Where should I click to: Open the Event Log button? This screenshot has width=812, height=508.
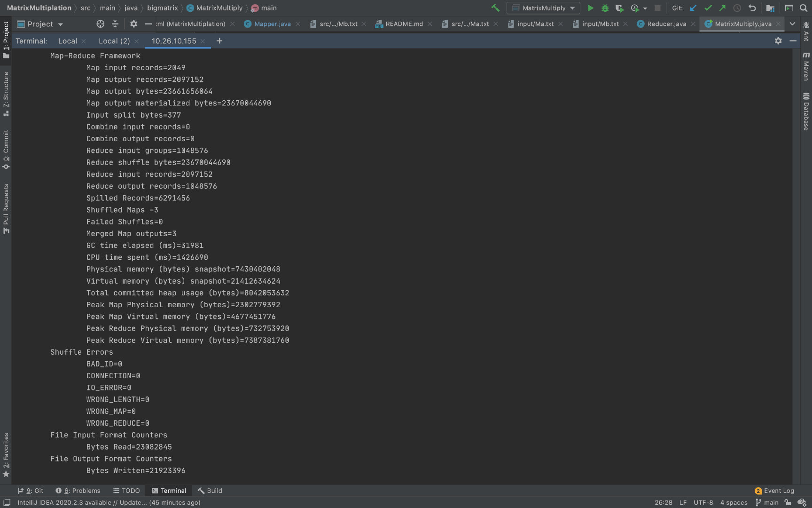774,491
